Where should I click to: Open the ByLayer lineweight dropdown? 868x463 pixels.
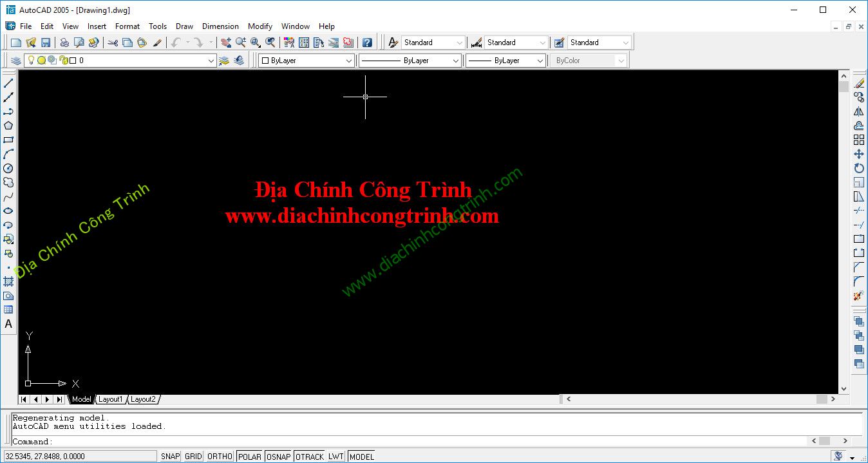tap(540, 61)
